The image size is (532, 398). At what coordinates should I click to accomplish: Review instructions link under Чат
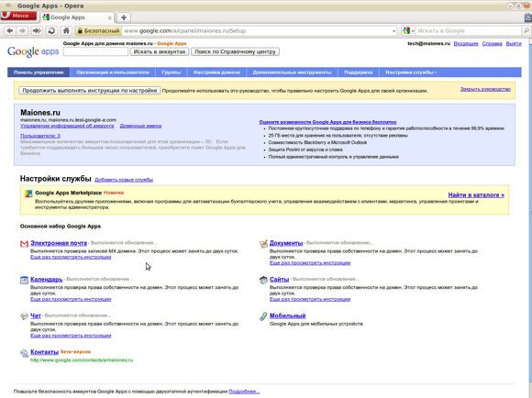[71, 336]
